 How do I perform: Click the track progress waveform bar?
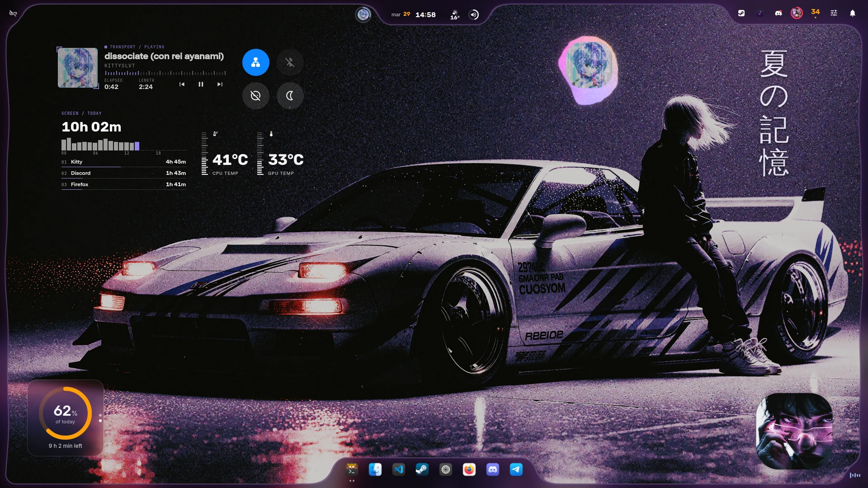coord(165,73)
